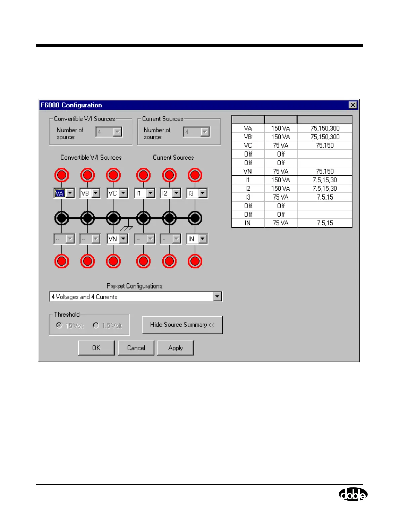Screen dimensions: 411x532
Task: Click the bottom red terminal below the IN selector
Action: [x=195, y=261]
